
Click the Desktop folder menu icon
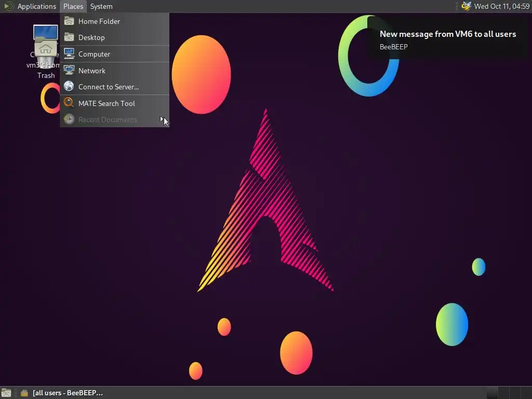pyautogui.click(x=69, y=37)
